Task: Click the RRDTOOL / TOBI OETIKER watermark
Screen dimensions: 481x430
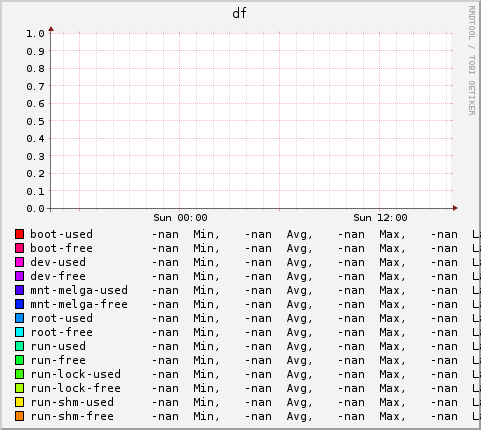Action: coord(472,61)
